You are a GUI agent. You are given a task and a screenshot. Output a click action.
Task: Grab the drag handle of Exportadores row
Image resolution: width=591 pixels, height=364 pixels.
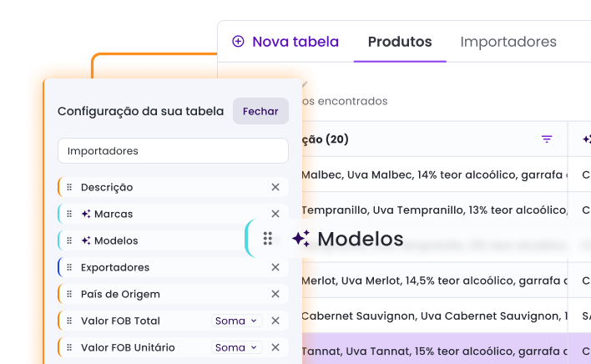tap(69, 267)
